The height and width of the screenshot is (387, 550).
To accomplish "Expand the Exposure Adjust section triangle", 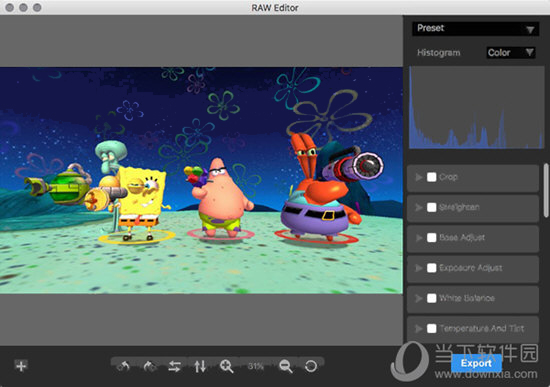I will (418, 268).
